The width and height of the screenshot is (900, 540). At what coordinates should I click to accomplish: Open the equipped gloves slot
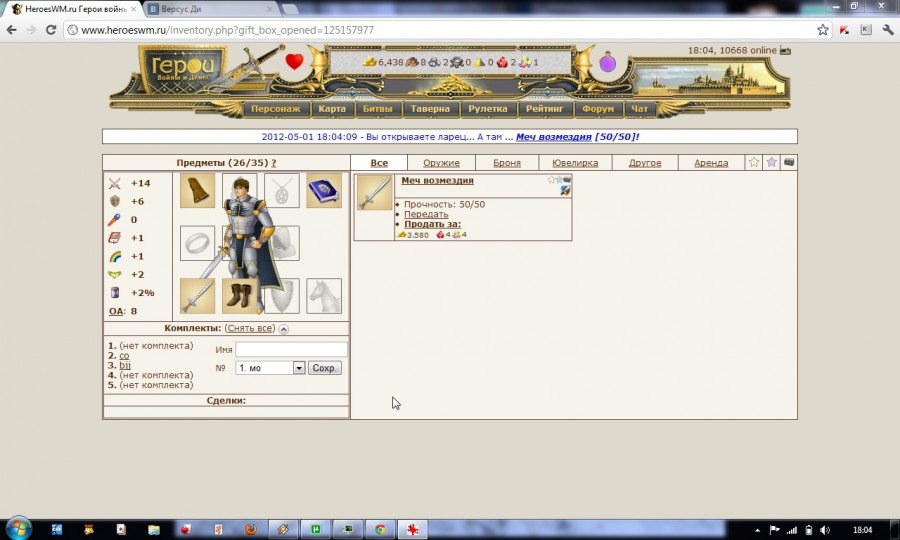pyautogui.click(x=197, y=191)
